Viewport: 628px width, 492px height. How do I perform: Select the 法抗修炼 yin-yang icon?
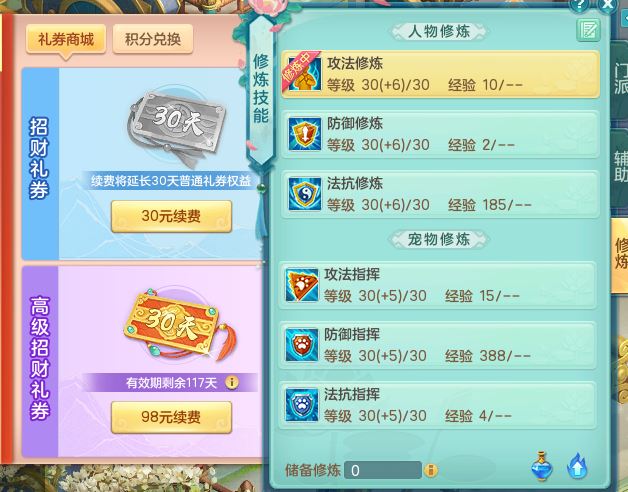tap(305, 194)
